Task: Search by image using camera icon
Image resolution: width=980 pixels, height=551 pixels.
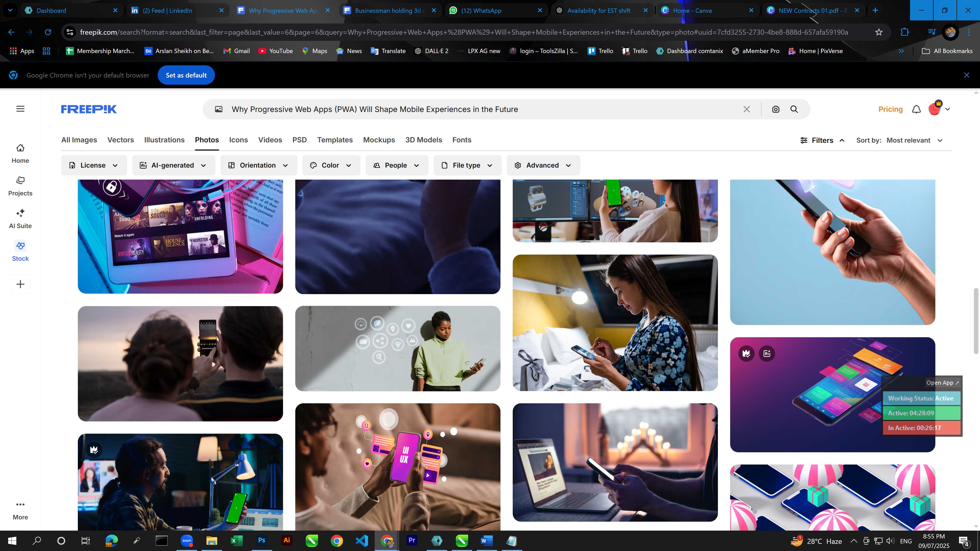Action: click(x=776, y=109)
